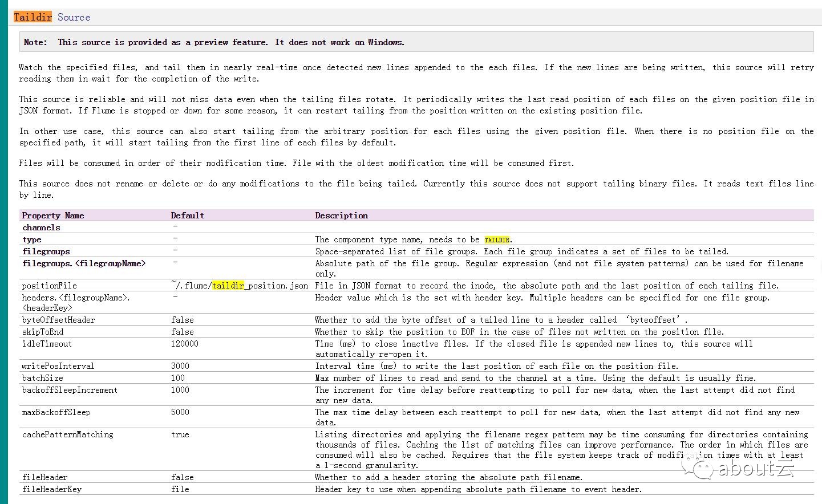The height and width of the screenshot is (504, 822).
Task: Click the cachePatternMatching default value true
Action: point(180,434)
